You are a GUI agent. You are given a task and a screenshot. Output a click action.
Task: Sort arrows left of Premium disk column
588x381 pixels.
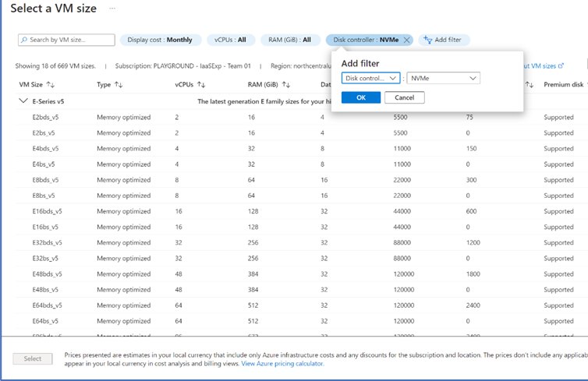click(x=530, y=85)
